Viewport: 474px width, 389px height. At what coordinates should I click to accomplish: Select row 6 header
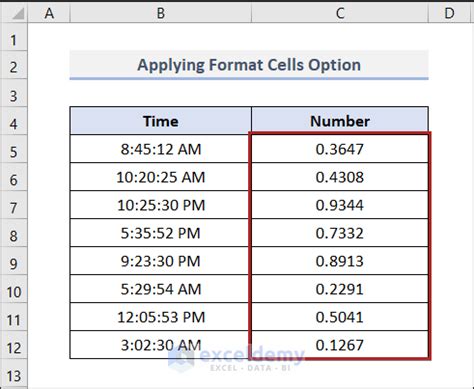[14, 177]
